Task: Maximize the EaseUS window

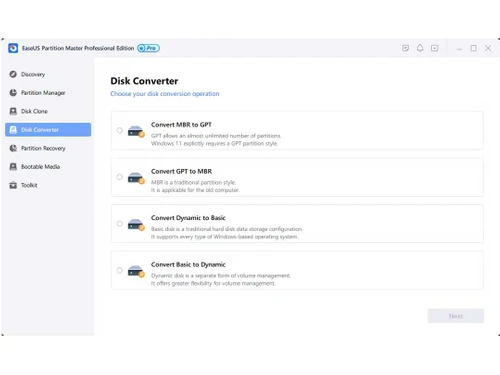Action: (473, 48)
